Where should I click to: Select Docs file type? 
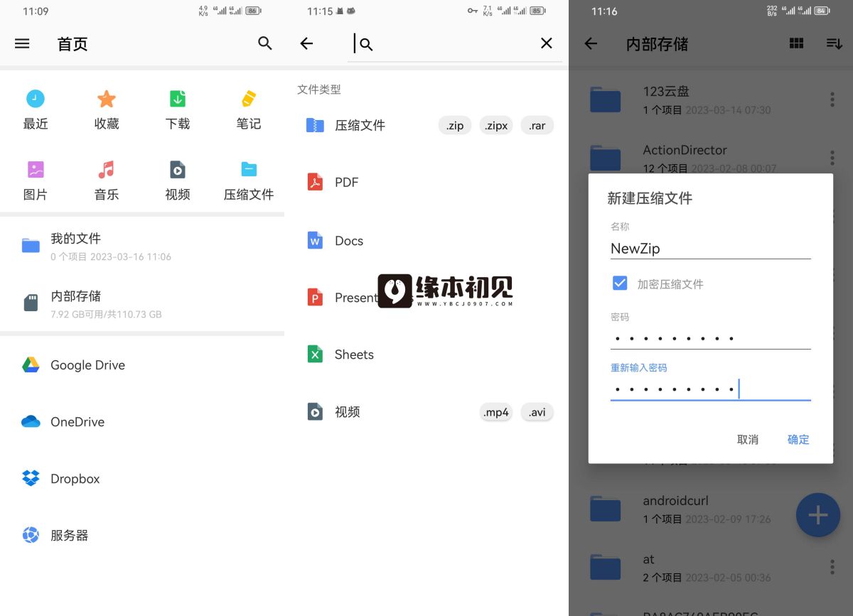click(426, 241)
